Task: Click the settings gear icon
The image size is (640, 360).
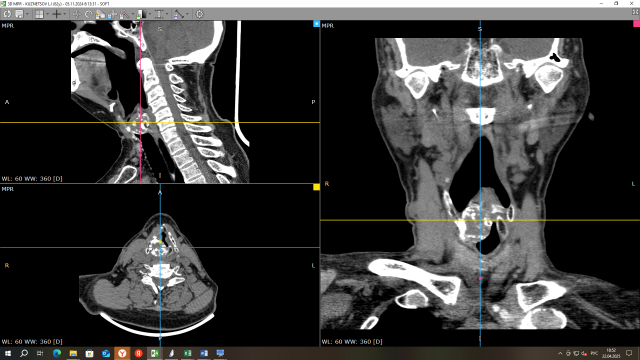Action: point(199,14)
